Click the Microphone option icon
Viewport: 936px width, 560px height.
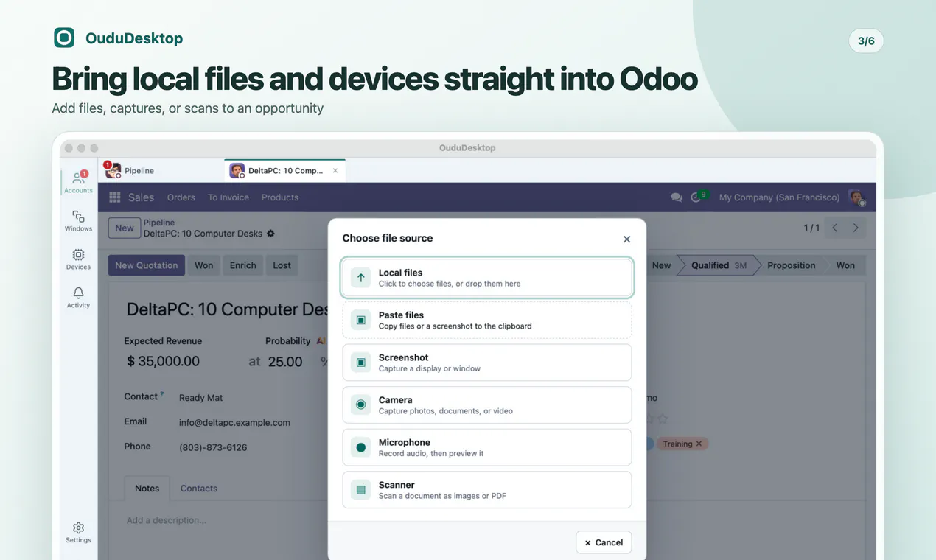(360, 447)
